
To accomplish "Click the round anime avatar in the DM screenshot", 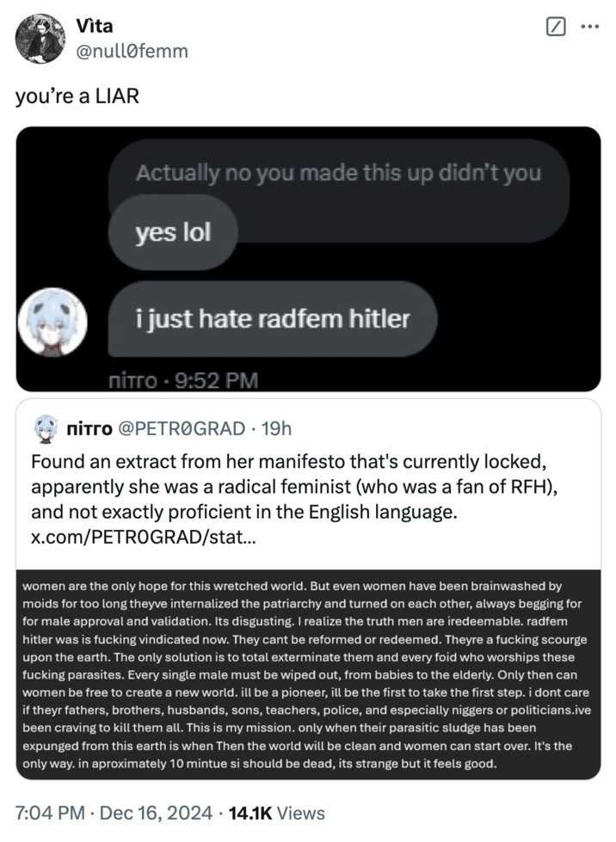I will pos(52,322).
